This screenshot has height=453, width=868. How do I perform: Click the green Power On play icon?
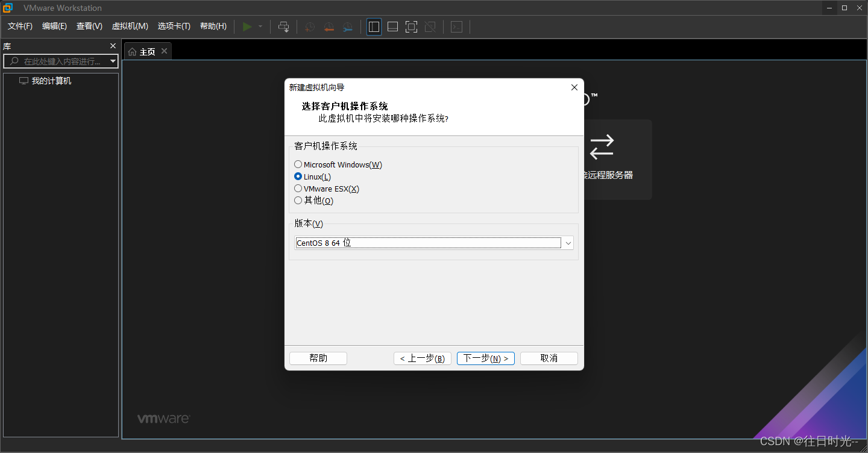(247, 27)
